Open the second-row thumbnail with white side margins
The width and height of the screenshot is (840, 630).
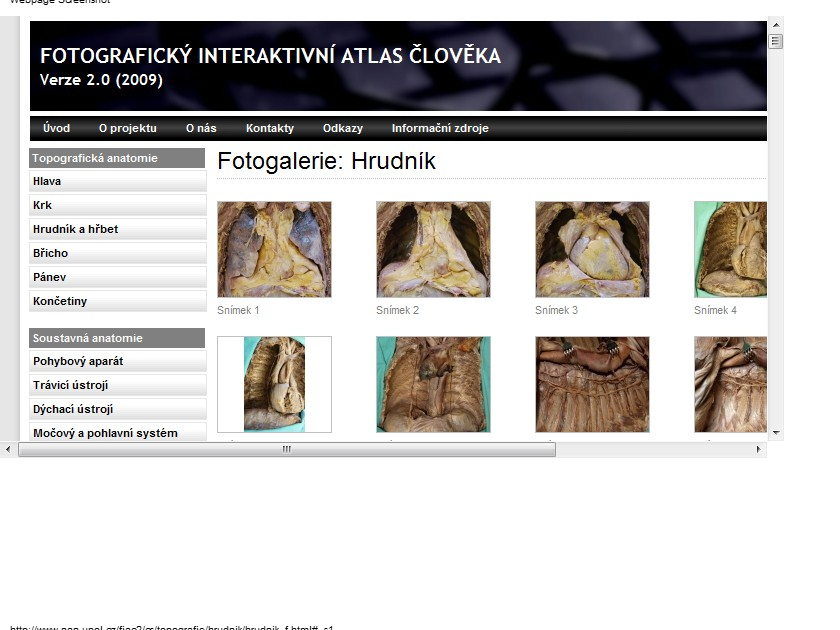pyautogui.click(x=274, y=384)
